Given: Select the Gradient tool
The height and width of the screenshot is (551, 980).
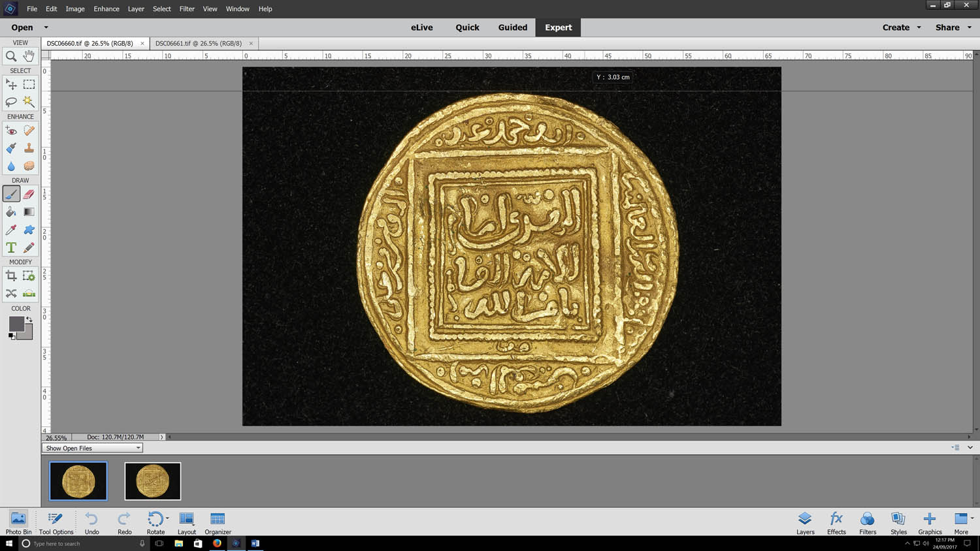Looking at the screenshot, I should [29, 212].
